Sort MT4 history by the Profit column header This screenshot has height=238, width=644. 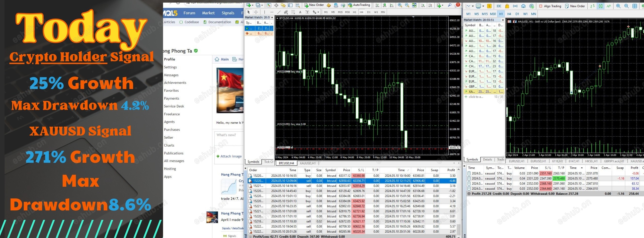(451, 170)
